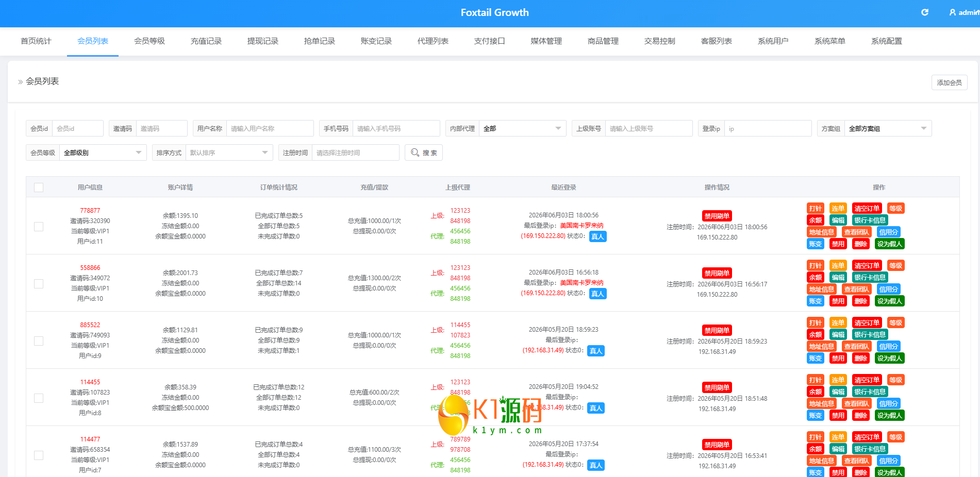Click 地址信息 for user 558866
The image size is (980, 477).
click(x=822, y=289)
